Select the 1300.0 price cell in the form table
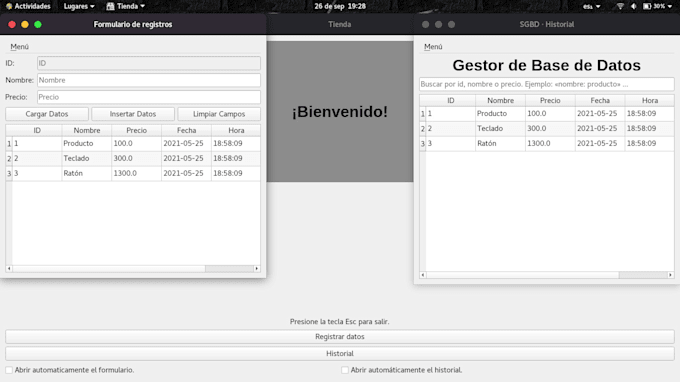 [x=137, y=173]
